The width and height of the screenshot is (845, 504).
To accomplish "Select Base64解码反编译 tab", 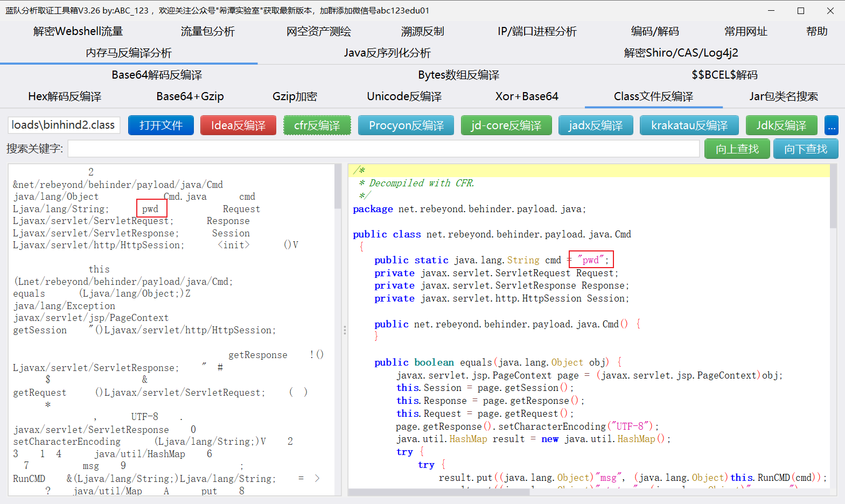I will (x=157, y=75).
